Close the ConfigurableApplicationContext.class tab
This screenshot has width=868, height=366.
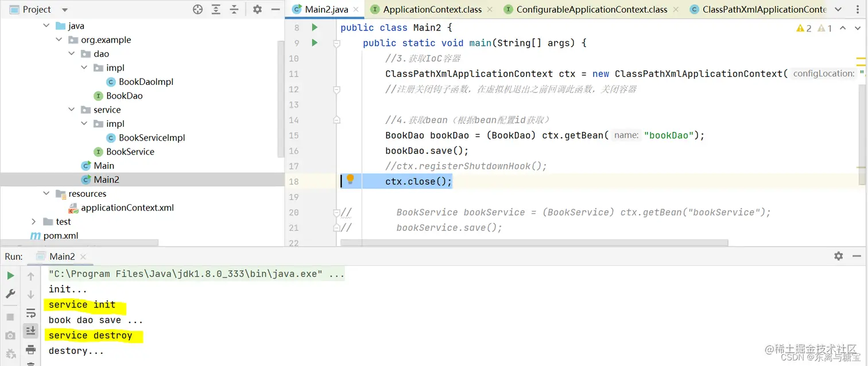(x=675, y=10)
